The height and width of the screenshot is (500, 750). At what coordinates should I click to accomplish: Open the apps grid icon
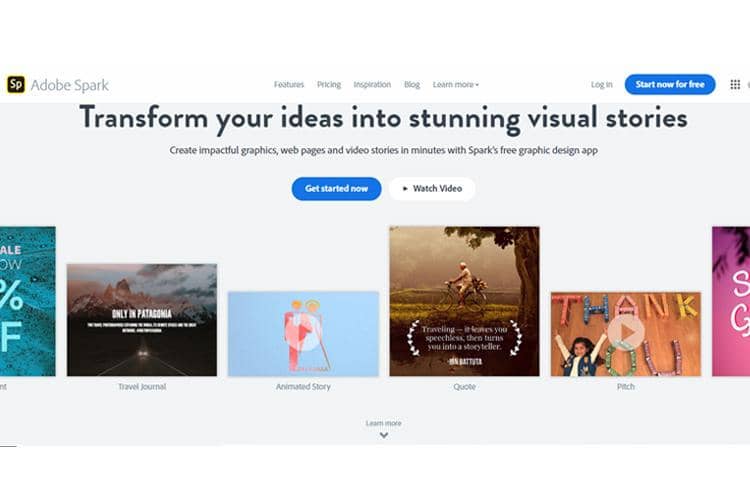click(735, 85)
